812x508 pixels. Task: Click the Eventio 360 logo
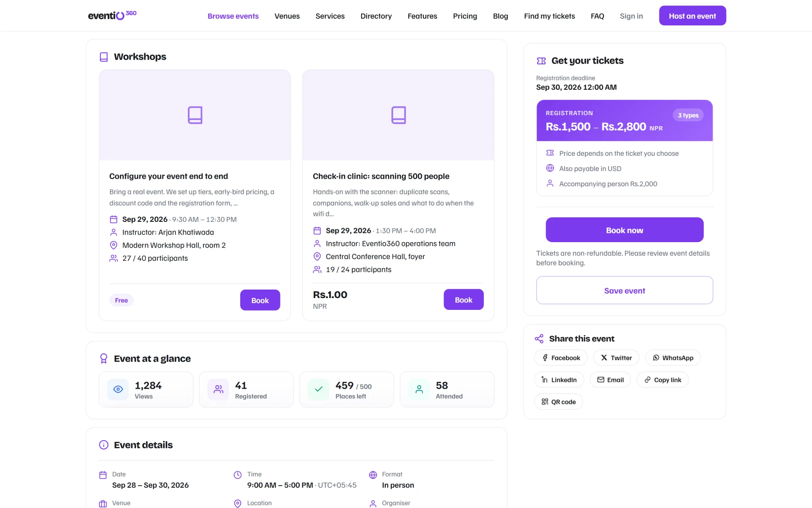pos(112,15)
